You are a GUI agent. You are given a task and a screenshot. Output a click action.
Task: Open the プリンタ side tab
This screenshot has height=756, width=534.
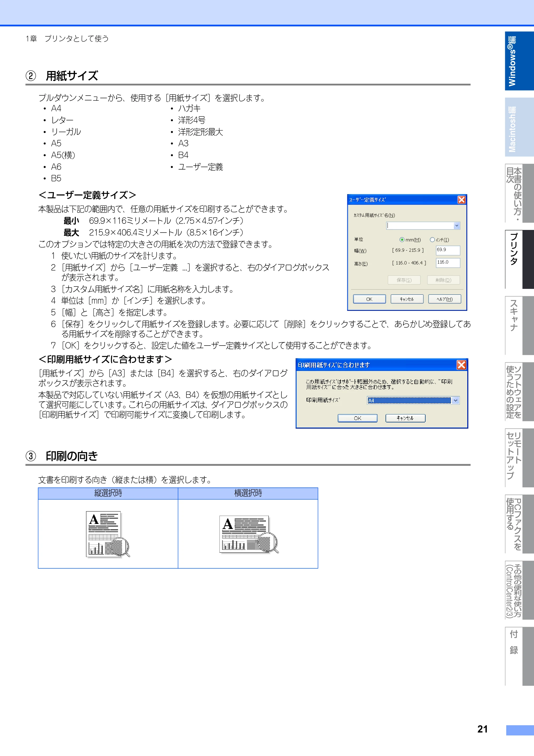click(519, 260)
